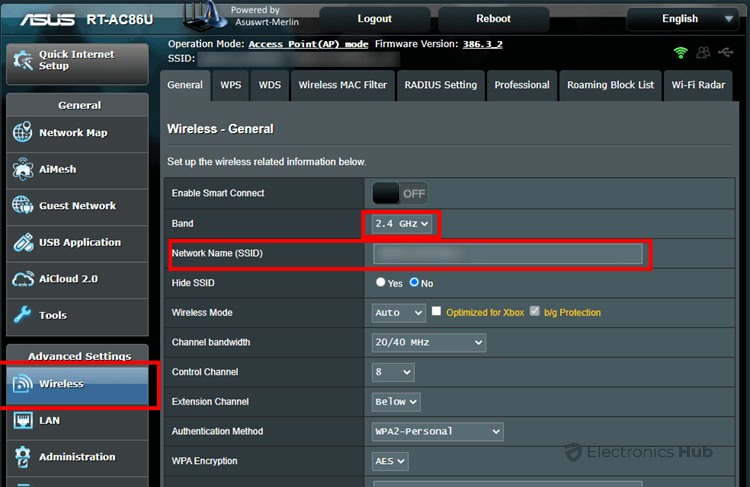750x487 pixels.
Task: Click the Network Name (SSID) input field
Action: (507, 254)
